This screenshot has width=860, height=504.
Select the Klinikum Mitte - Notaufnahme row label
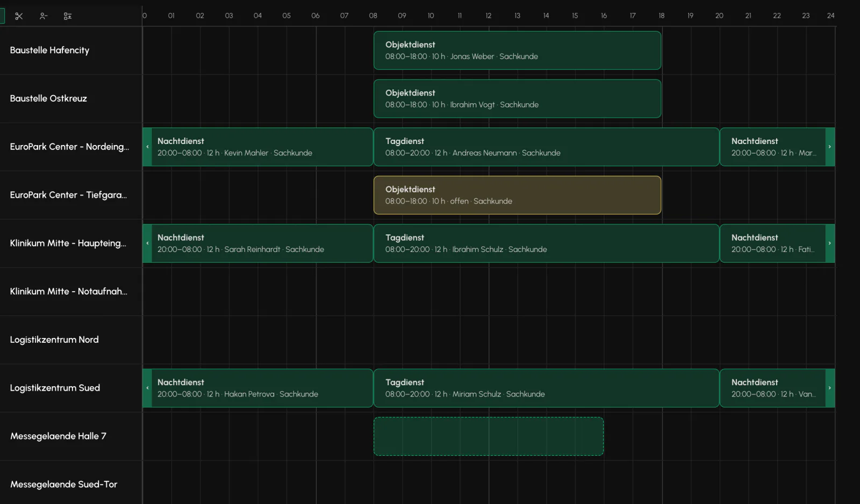coord(68,291)
